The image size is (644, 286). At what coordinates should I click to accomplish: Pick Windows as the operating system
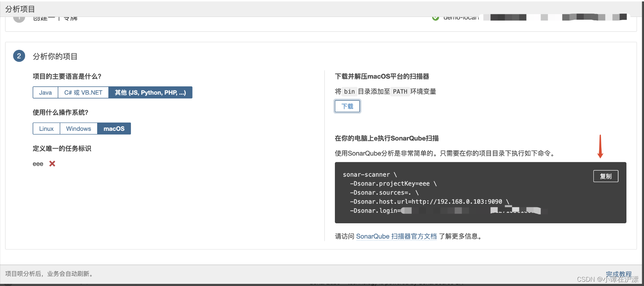pos(79,129)
